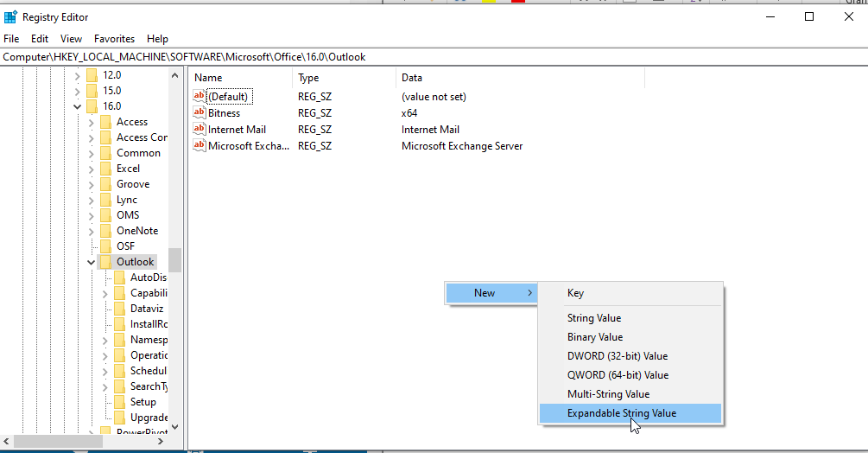
Task: Click tree pane scroll up arrow
Action: 175,75
